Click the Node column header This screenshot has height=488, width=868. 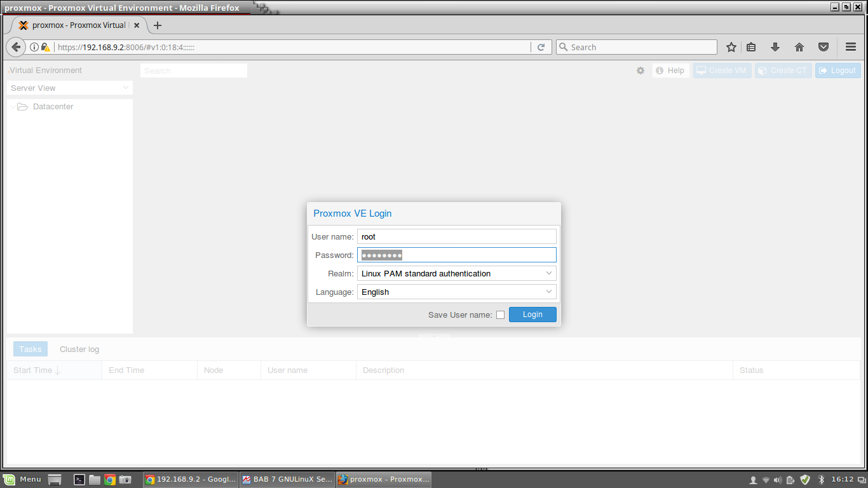tap(229, 370)
